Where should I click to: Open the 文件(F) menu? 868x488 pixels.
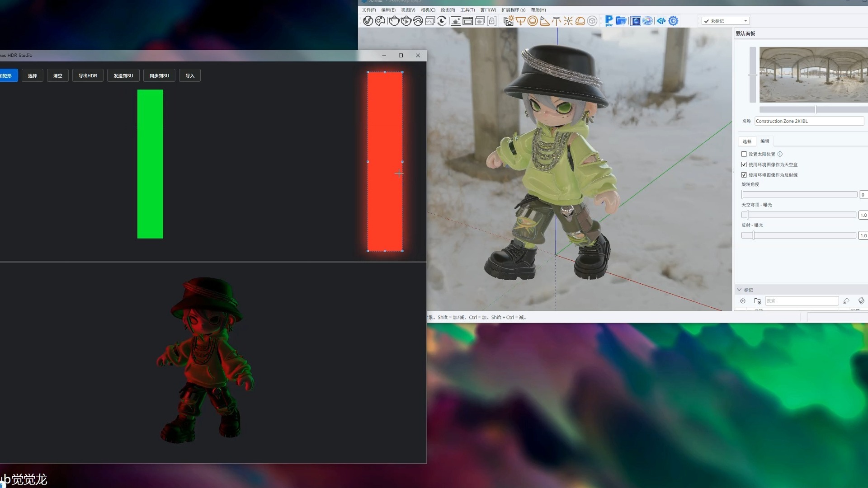tap(369, 10)
